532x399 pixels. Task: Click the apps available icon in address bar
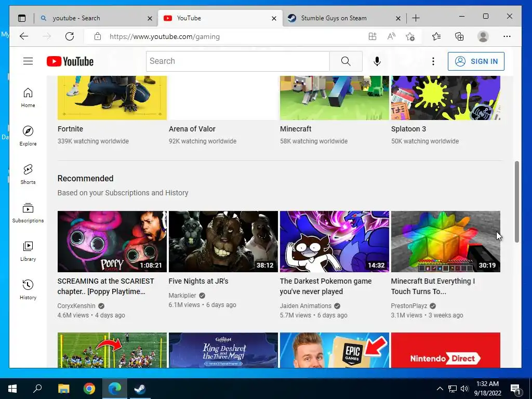coord(373,36)
